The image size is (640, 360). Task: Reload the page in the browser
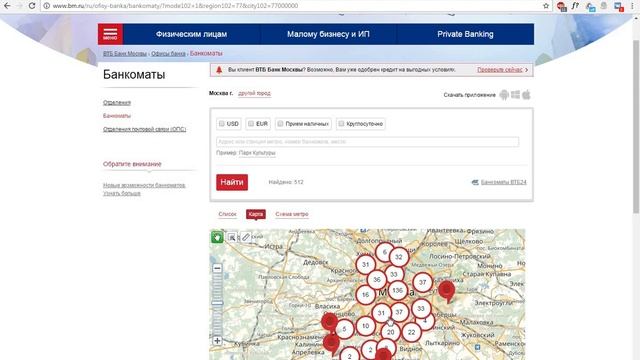click(32, 6)
